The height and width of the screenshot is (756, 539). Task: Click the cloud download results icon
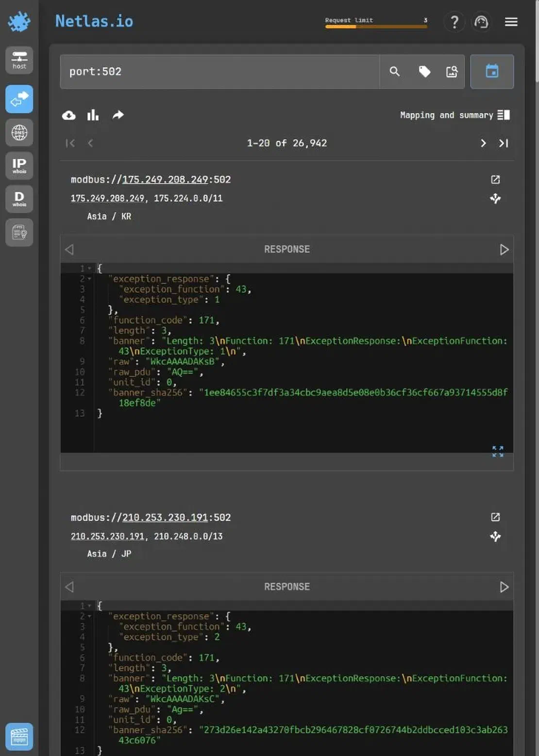tap(69, 115)
